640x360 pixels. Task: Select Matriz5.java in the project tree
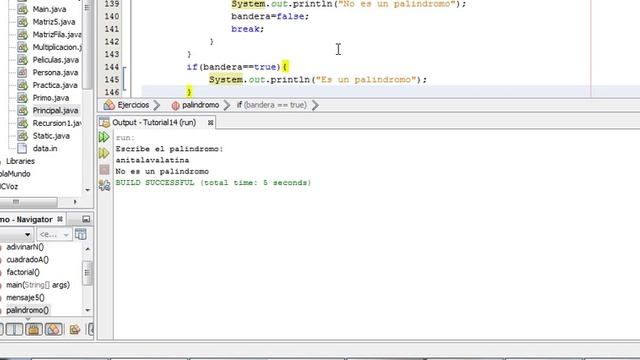pos(53,22)
